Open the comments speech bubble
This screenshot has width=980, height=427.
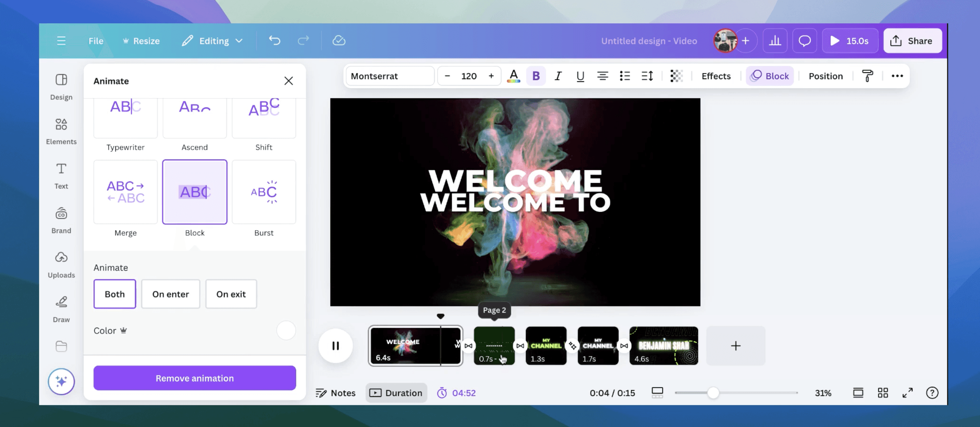tap(804, 41)
